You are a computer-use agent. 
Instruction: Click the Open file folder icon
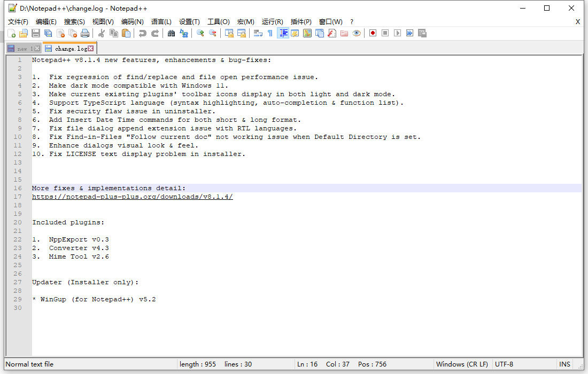pos(24,33)
